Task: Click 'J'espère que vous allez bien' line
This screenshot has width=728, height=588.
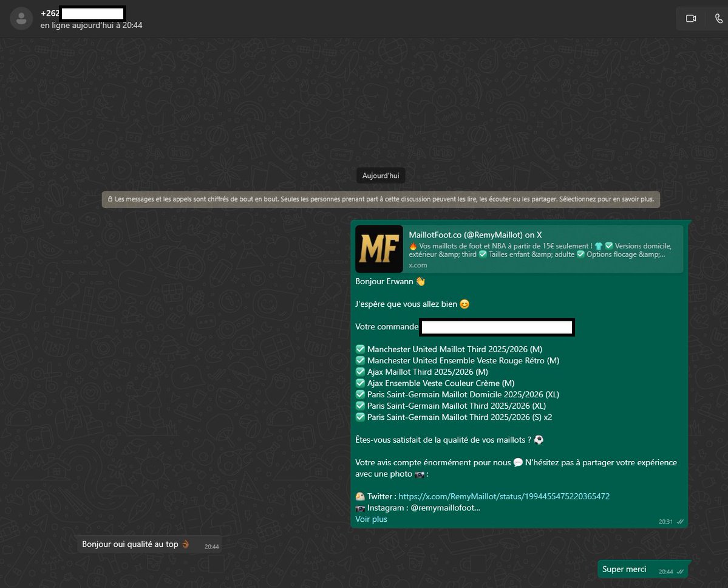Action: (x=412, y=304)
